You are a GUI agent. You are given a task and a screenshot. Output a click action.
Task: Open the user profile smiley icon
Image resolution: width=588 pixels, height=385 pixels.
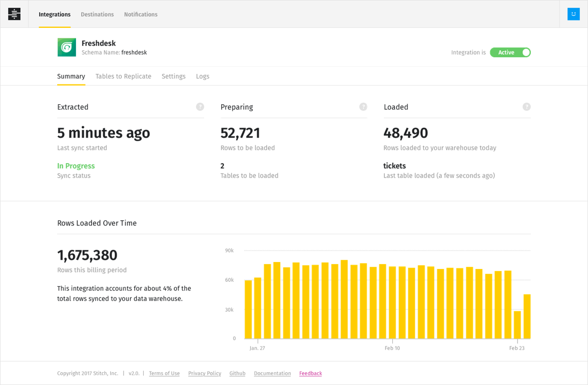[x=573, y=14]
